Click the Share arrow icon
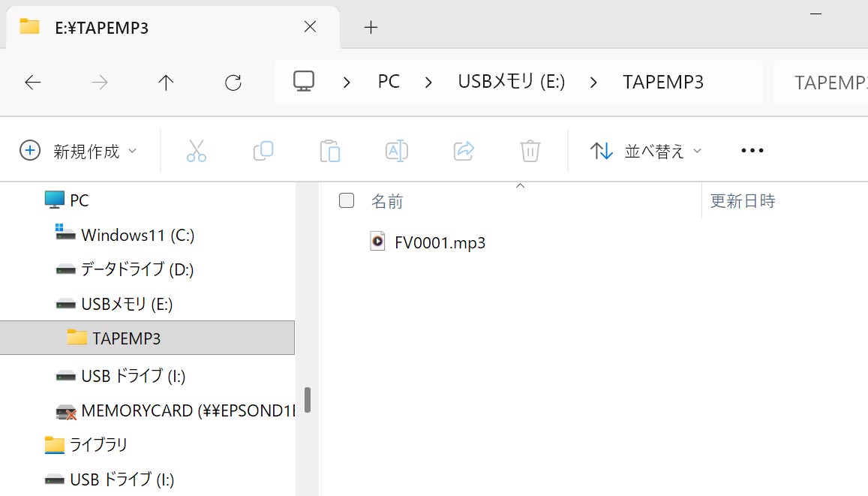 (x=464, y=151)
